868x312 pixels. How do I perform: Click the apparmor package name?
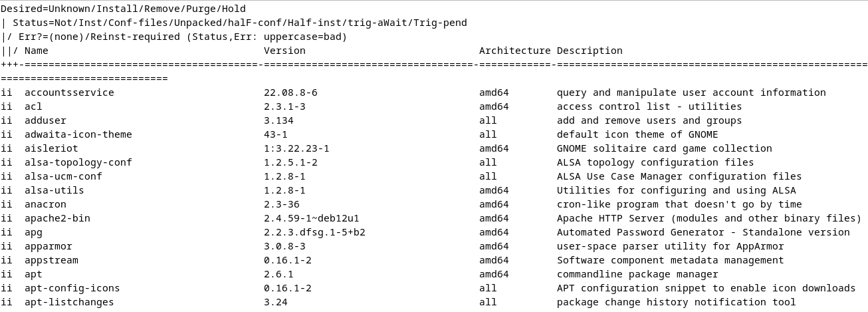click(x=48, y=246)
